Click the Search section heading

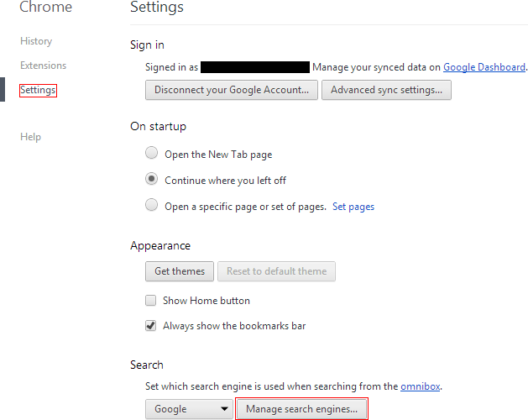(147, 365)
